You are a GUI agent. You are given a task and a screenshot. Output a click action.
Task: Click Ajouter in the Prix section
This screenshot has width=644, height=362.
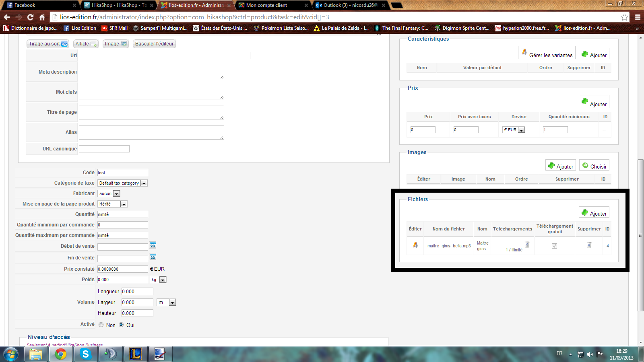click(x=594, y=102)
